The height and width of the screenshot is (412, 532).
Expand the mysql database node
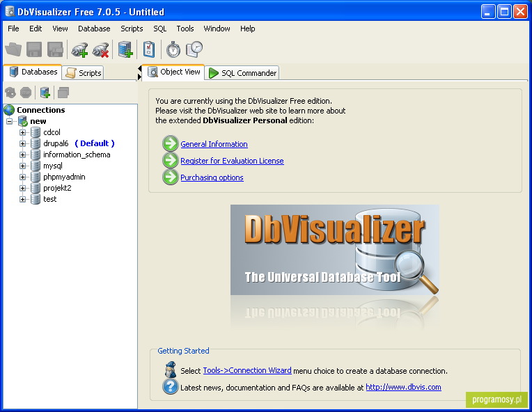[x=22, y=166]
